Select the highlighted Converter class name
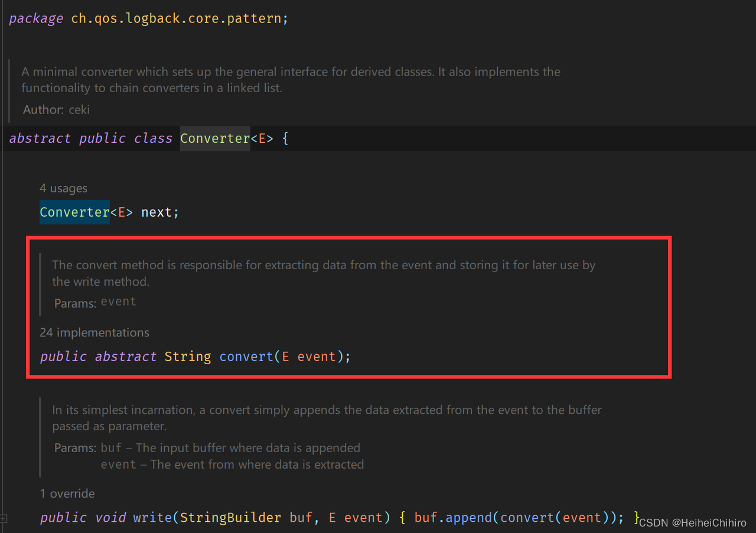 (214, 138)
